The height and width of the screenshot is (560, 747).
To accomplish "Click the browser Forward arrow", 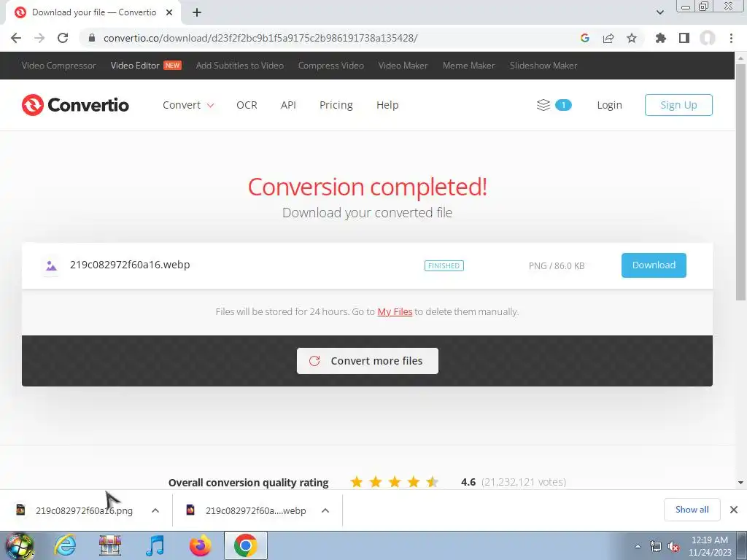I will 39,38.
